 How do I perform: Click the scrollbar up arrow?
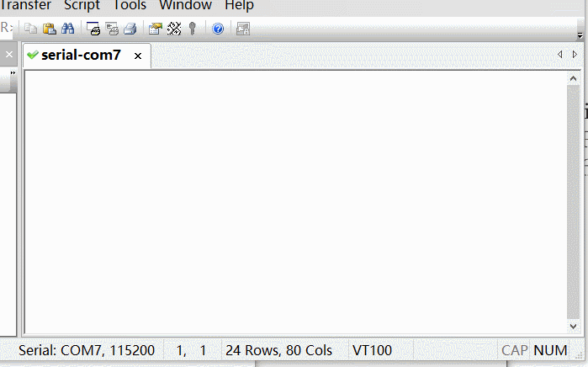[573, 78]
